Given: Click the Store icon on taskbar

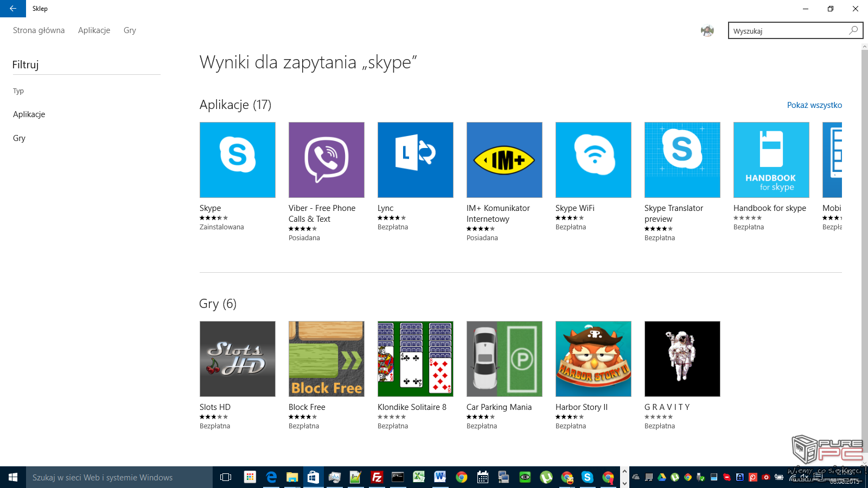Looking at the screenshot, I should point(314,477).
